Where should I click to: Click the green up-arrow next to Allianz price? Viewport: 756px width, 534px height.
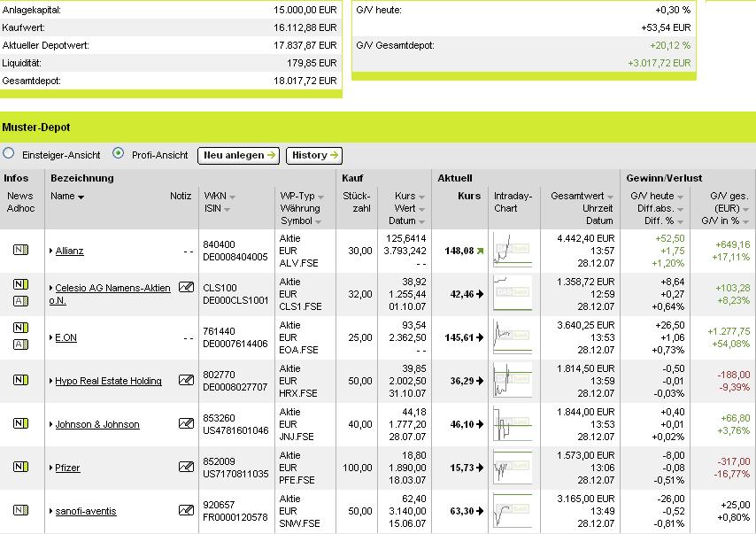(x=480, y=251)
